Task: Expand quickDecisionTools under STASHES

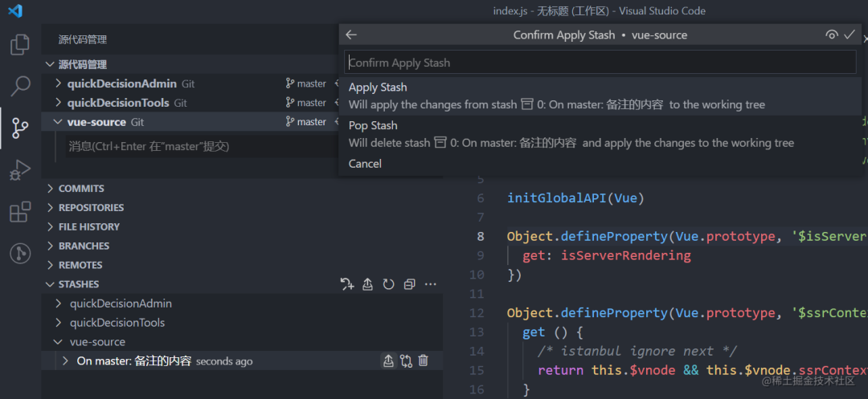Action: [58, 323]
